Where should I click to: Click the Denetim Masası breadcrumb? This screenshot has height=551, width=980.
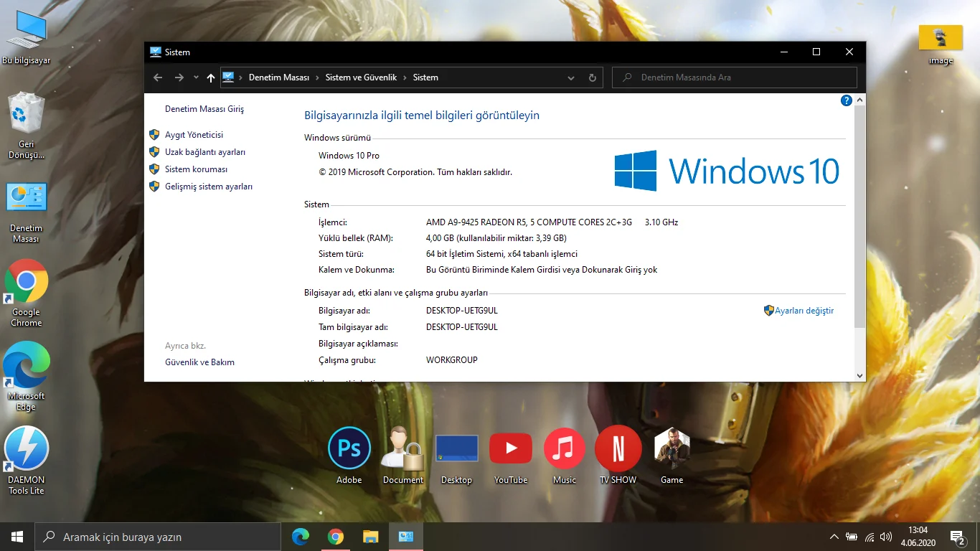pyautogui.click(x=279, y=77)
